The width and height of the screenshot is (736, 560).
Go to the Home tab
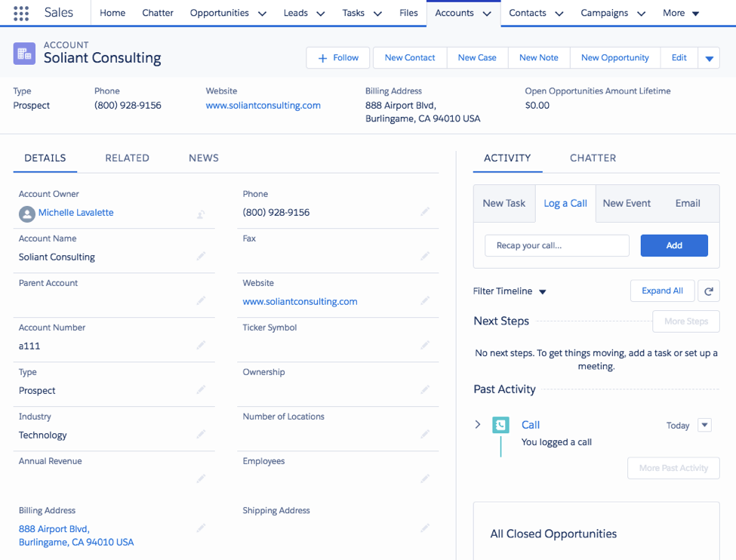[112, 13]
